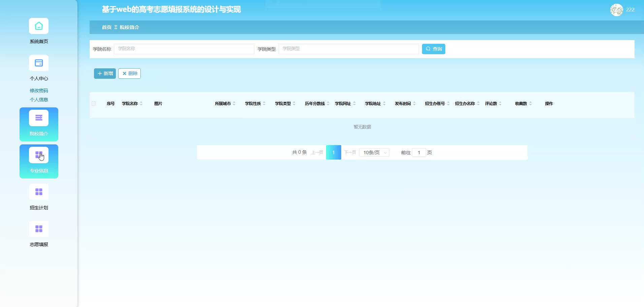The width and height of the screenshot is (644, 307).
Task: Open the 系统首页 home icon
Action: pos(39,26)
